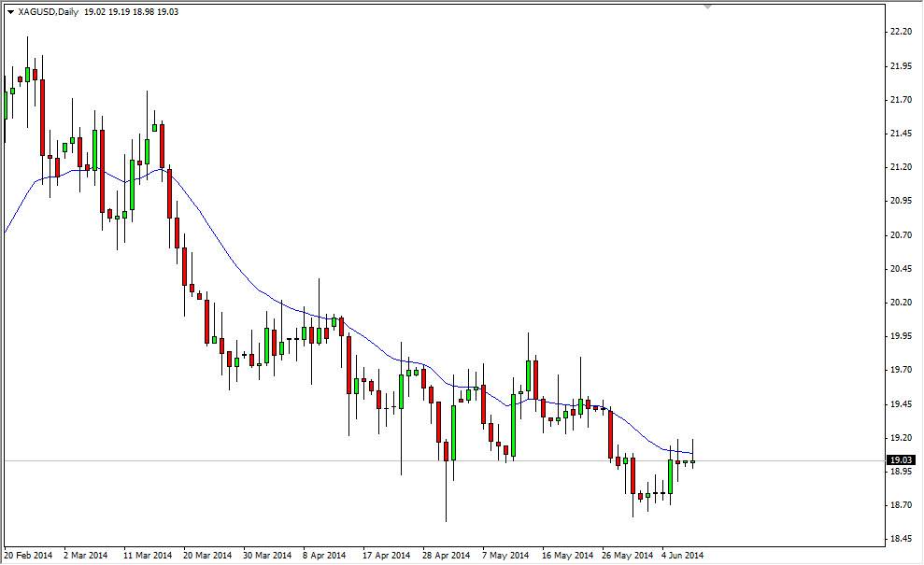924x565 pixels.
Task: Select the black 19.03 price tag
Action: (x=900, y=458)
